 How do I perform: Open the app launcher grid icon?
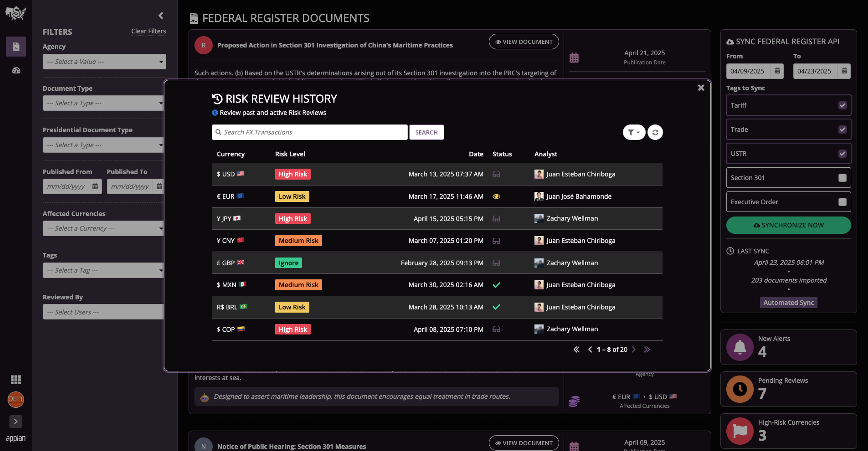(16, 380)
